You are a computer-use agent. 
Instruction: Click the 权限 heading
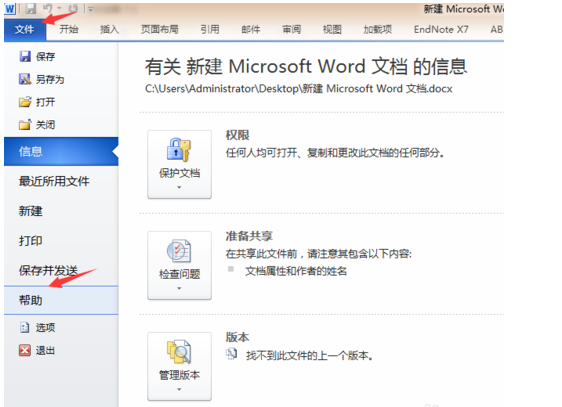[237, 135]
